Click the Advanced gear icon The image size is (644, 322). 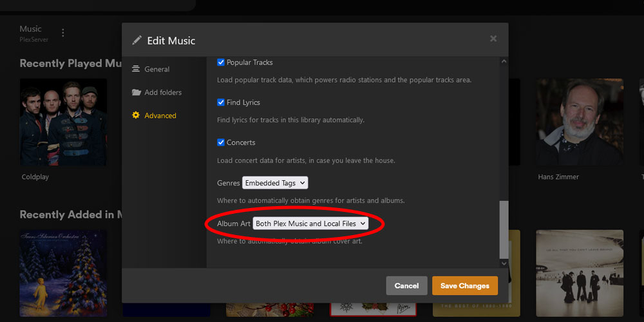pyautogui.click(x=136, y=115)
